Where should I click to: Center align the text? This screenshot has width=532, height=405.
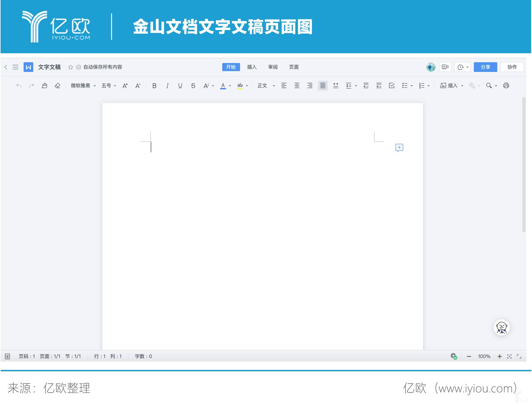point(297,86)
